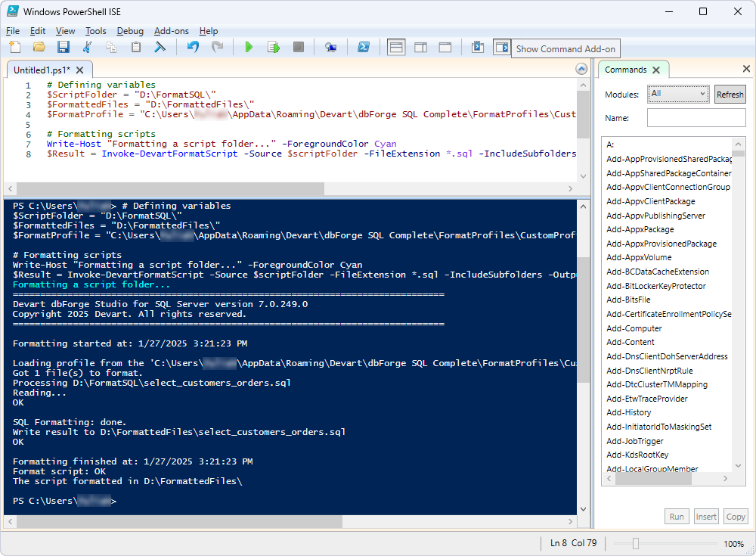Copy selection using the toolbar copy icon

(x=111, y=48)
